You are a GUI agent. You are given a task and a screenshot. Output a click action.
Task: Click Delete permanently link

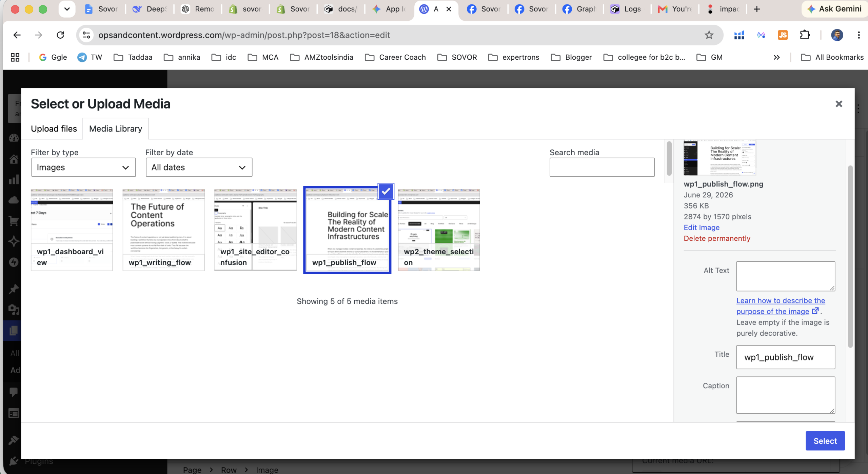point(717,238)
